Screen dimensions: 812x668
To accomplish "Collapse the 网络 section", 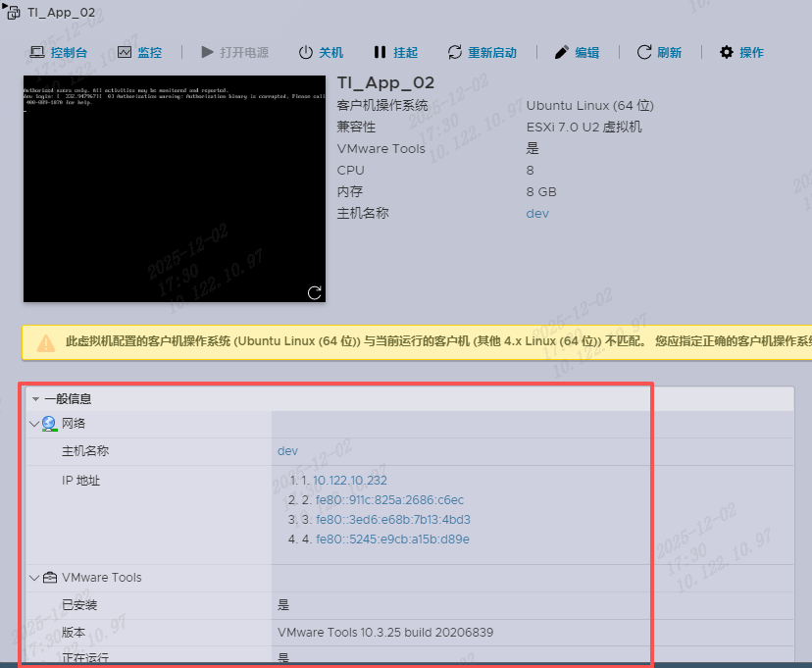I will coord(34,424).
